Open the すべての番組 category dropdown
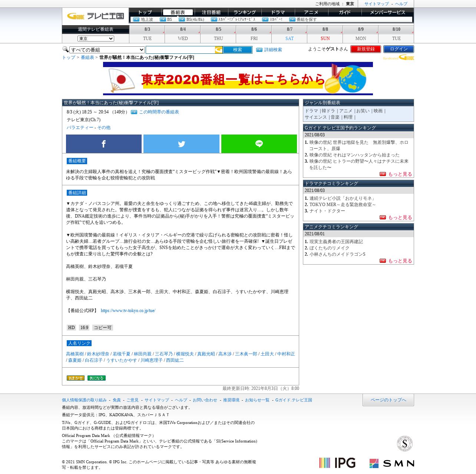 click(x=107, y=50)
